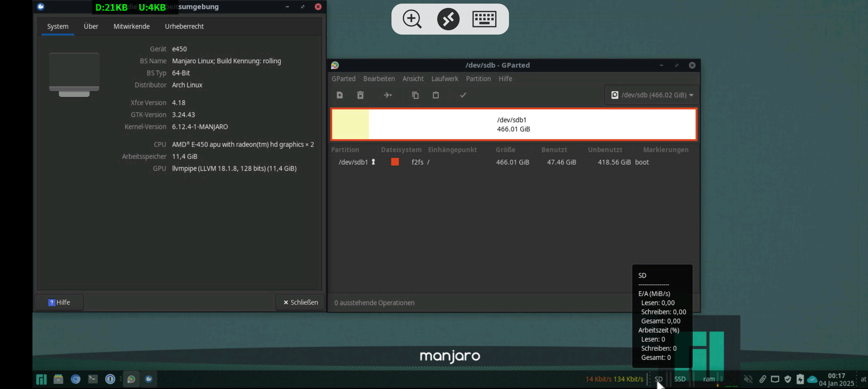The height and width of the screenshot is (389, 868).
Task: Open the Manjaro start menu icon
Action: (x=41, y=379)
